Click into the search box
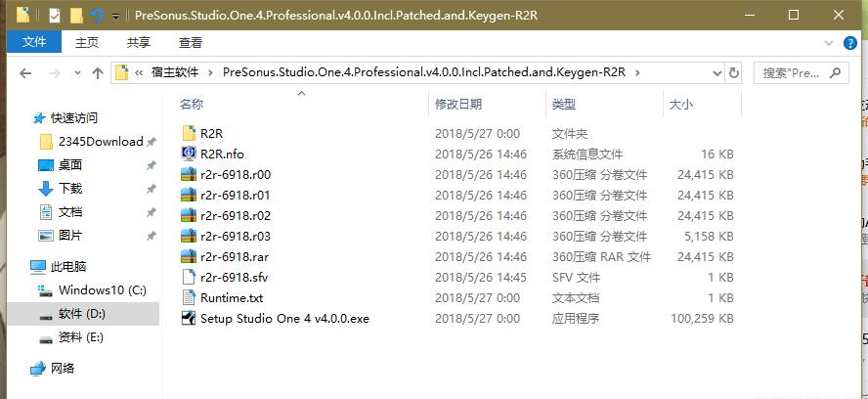Image resolution: width=868 pixels, height=399 pixels. [x=801, y=72]
